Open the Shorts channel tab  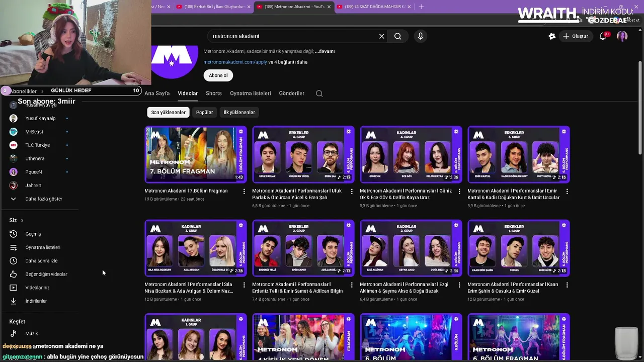coord(214,94)
